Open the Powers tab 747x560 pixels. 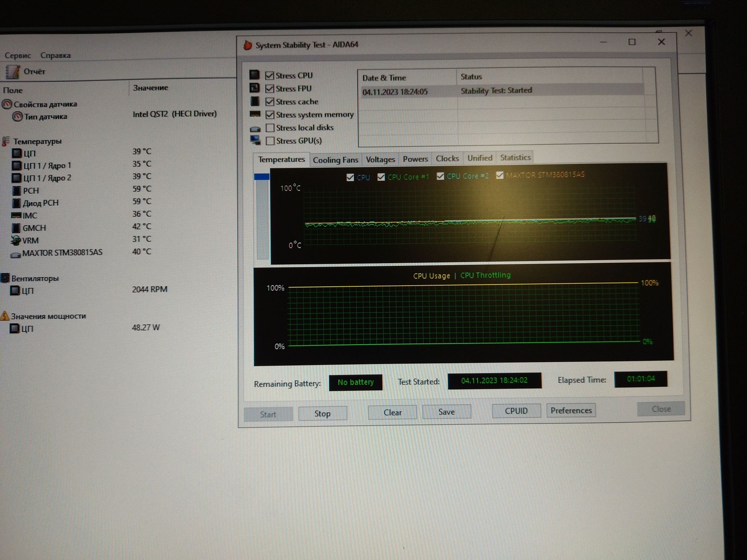coord(415,159)
